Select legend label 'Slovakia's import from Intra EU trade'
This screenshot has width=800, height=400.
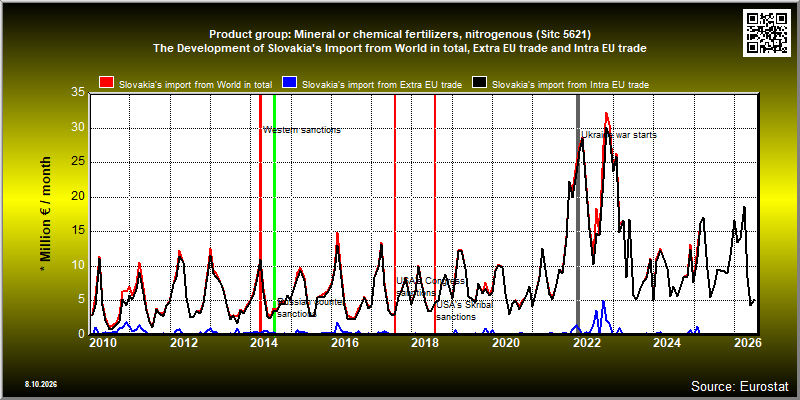570,85
